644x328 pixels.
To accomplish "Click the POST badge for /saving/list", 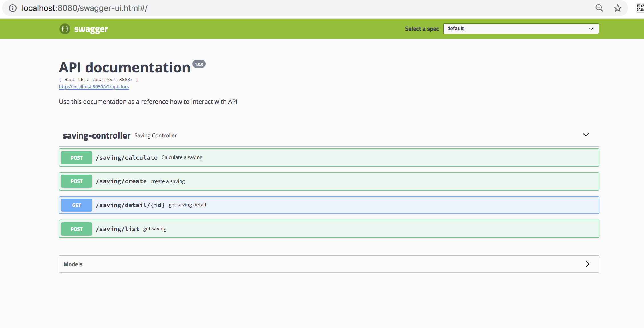I will pos(77,229).
